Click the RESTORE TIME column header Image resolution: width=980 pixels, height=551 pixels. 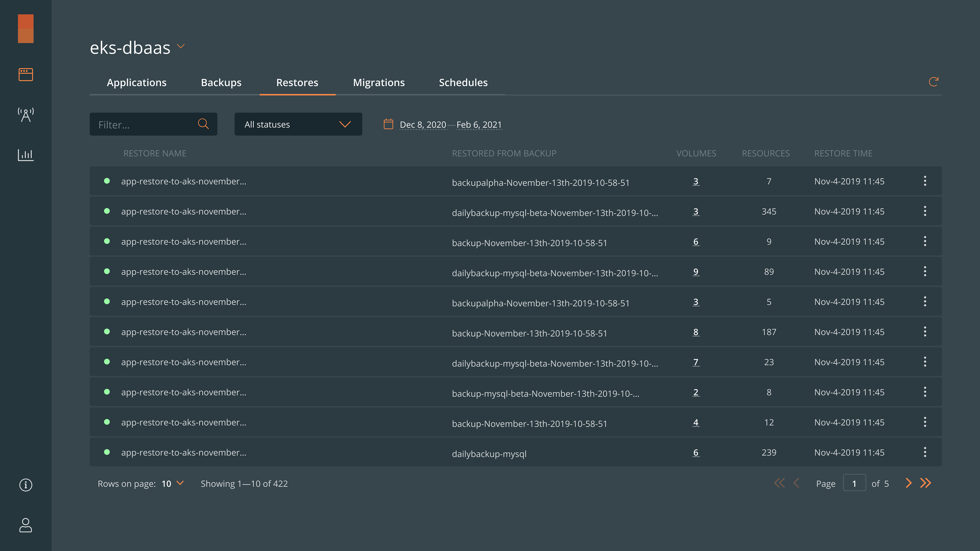coord(843,153)
